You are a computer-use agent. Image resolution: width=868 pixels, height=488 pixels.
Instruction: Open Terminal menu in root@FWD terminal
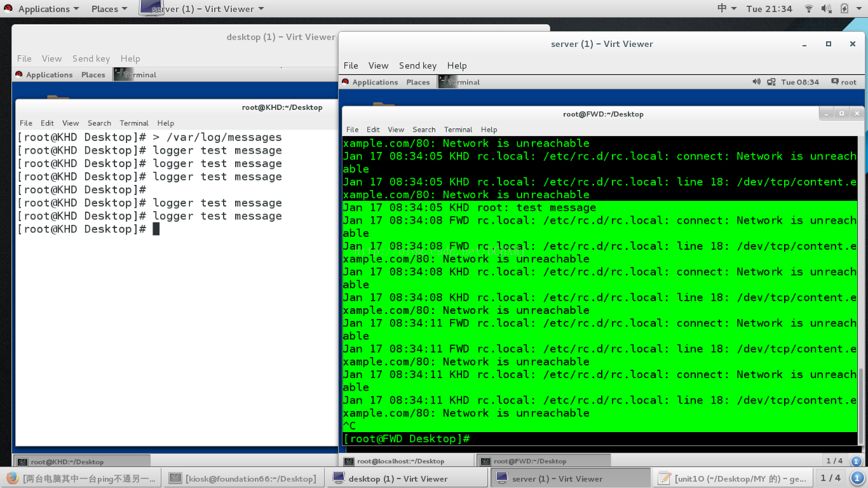coord(458,130)
